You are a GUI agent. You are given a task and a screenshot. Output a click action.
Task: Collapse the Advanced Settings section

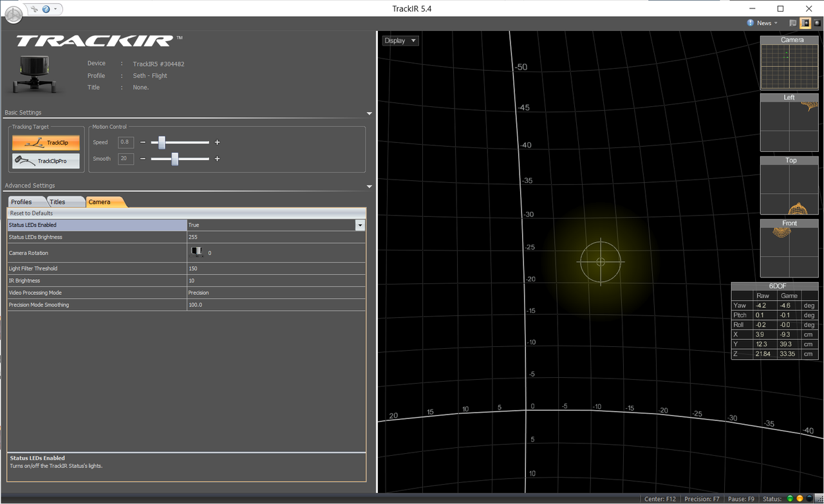369,187
